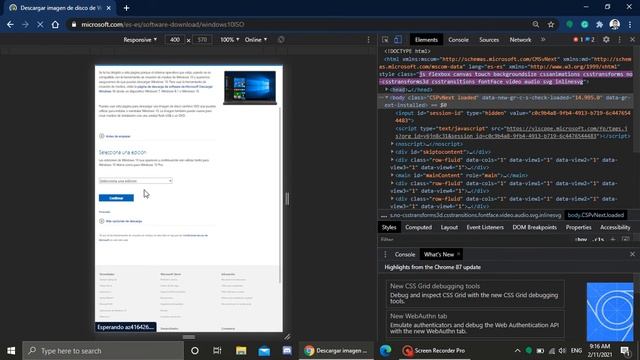640x360 pixels.
Task: Select the Event Listeners tab
Action: [x=485, y=227]
